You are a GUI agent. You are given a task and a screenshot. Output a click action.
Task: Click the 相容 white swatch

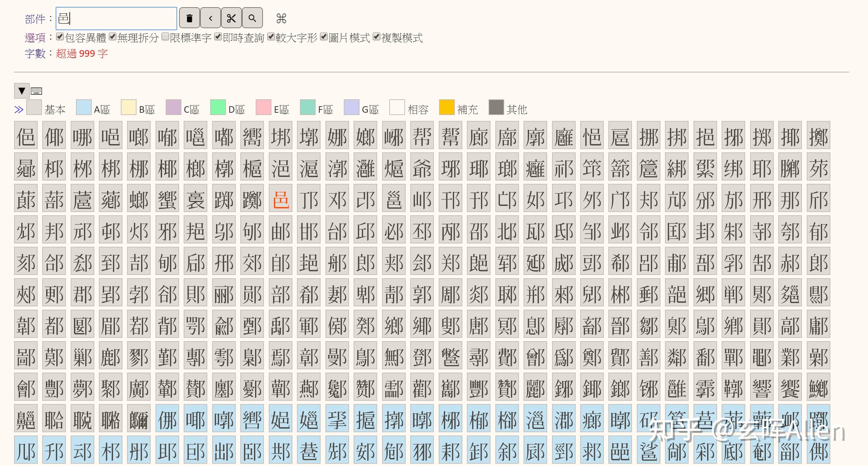tap(397, 107)
